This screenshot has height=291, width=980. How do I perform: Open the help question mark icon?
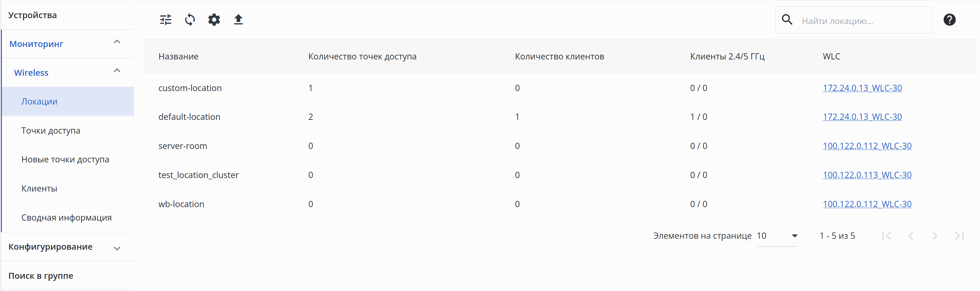coord(949,20)
